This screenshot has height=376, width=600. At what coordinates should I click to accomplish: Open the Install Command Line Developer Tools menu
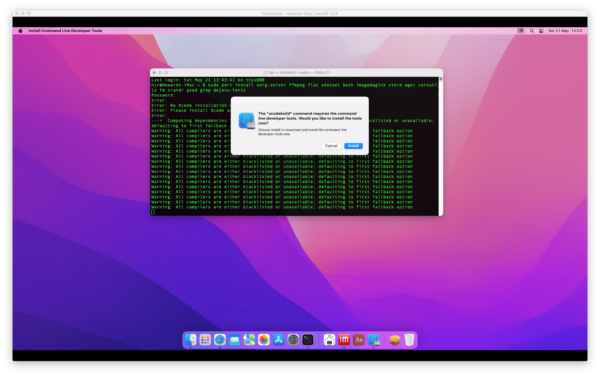65,31
